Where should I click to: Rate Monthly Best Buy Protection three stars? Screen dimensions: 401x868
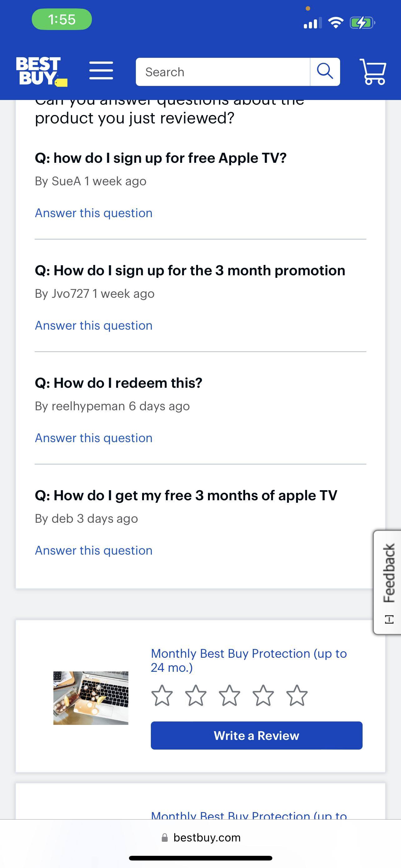230,695
